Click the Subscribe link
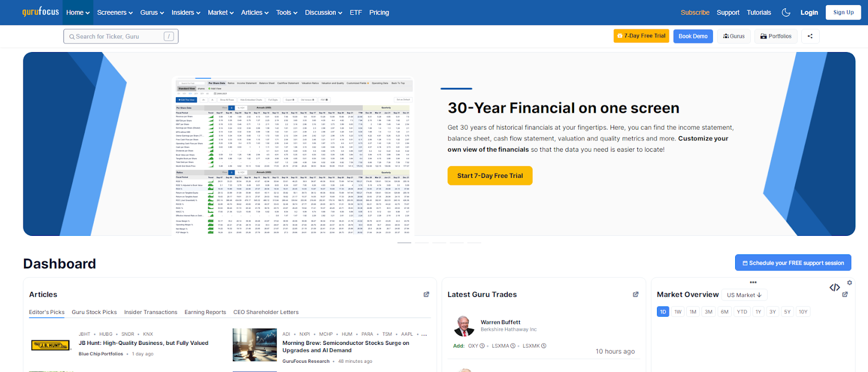Image resolution: width=868 pixels, height=372 pixels. (695, 12)
